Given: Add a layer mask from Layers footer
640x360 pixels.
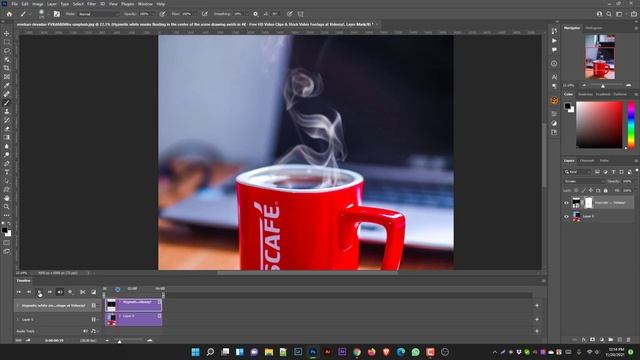Looking at the screenshot, I should click(x=593, y=340).
